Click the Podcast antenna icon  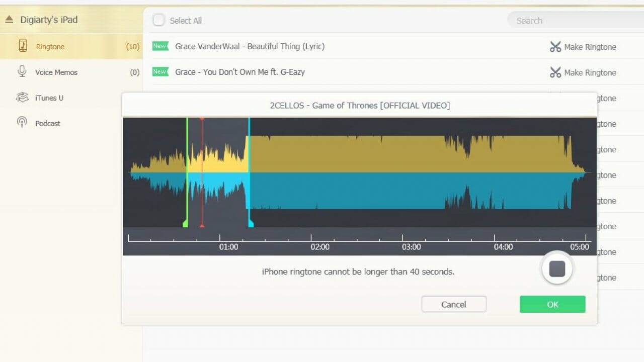click(x=22, y=123)
